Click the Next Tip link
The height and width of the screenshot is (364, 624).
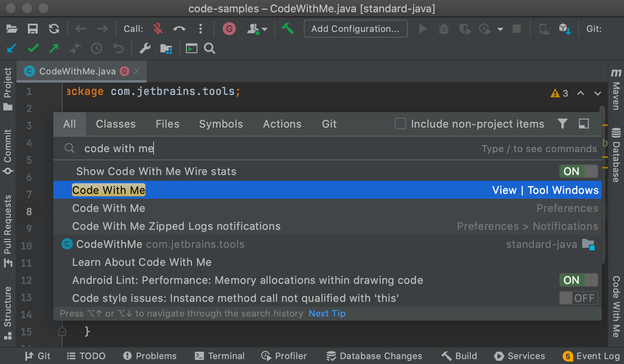point(327,314)
